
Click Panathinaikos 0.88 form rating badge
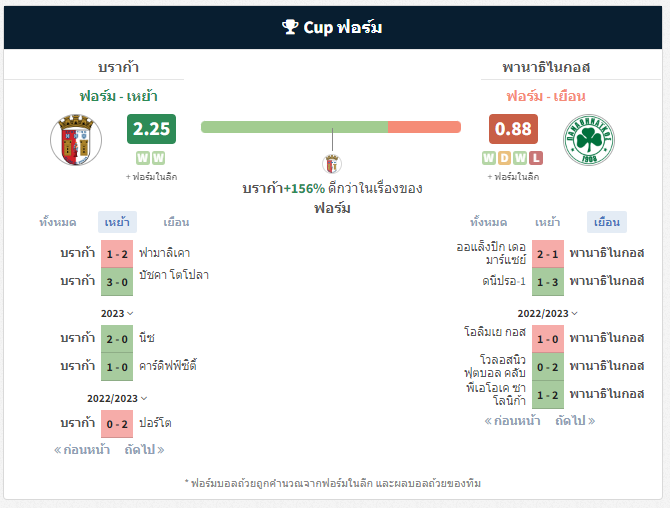513,129
